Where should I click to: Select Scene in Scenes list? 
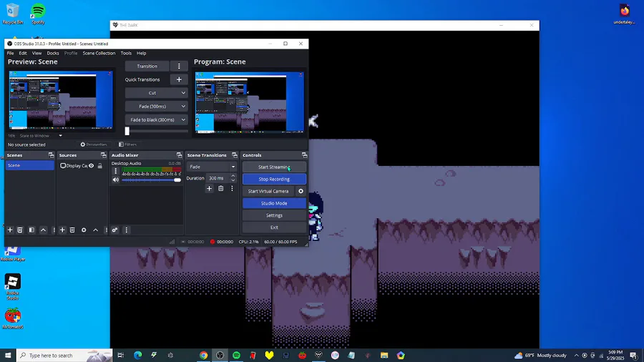(x=29, y=165)
